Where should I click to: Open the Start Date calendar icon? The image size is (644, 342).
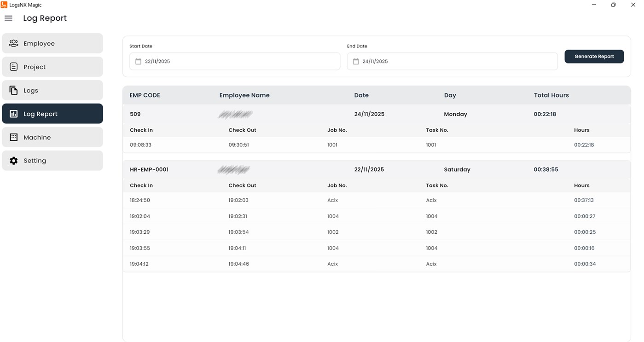[x=138, y=61]
